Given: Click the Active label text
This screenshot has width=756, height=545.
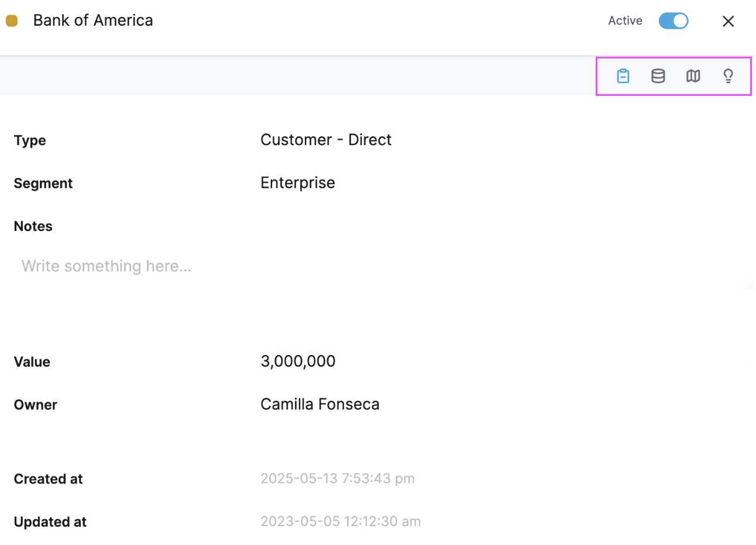Looking at the screenshot, I should click(625, 20).
